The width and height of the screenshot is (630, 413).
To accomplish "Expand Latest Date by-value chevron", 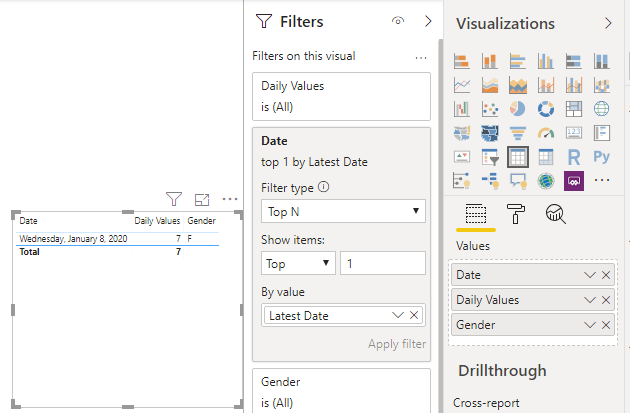I will [x=398, y=315].
